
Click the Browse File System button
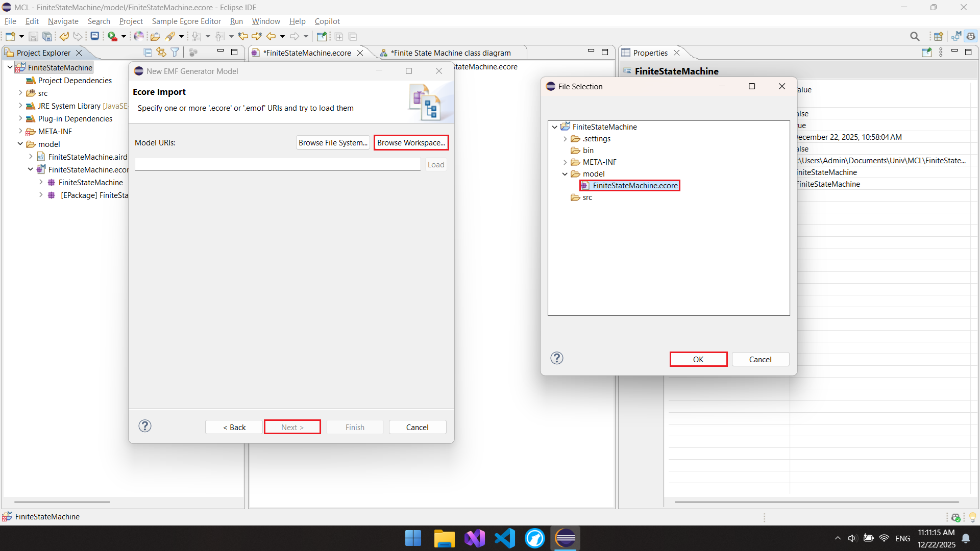tap(333, 143)
